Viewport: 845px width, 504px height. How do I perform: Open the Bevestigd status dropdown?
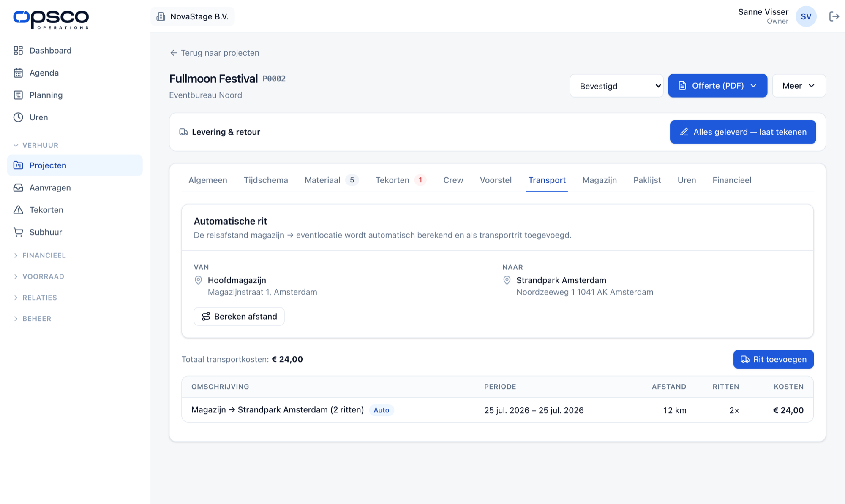coord(616,86)
